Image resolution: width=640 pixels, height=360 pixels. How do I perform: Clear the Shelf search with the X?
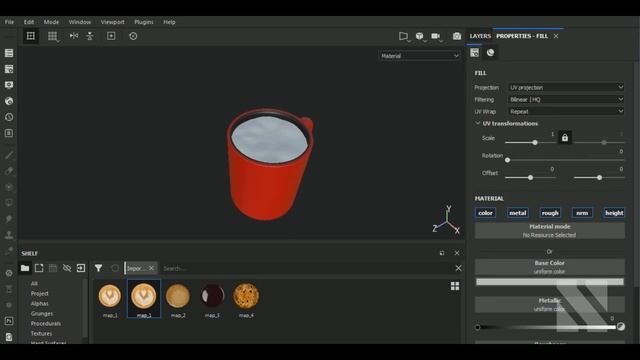(x=458, y=268)
